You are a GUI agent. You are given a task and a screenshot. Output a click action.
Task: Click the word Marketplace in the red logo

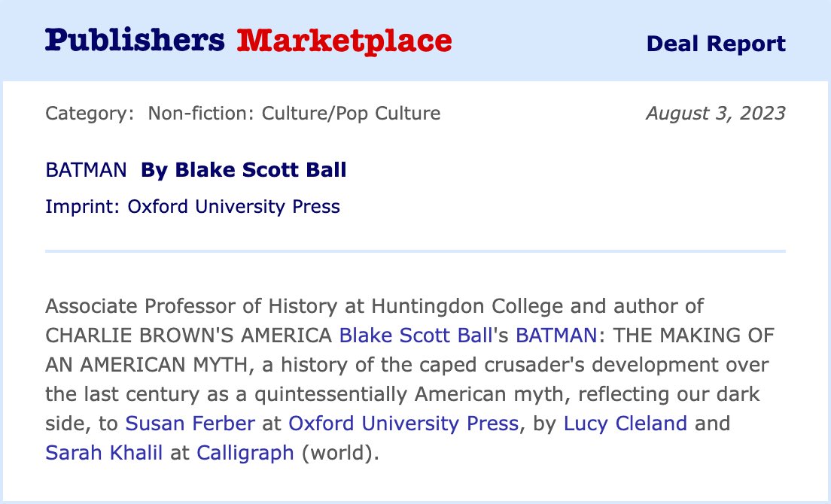[x=345, y=41]
